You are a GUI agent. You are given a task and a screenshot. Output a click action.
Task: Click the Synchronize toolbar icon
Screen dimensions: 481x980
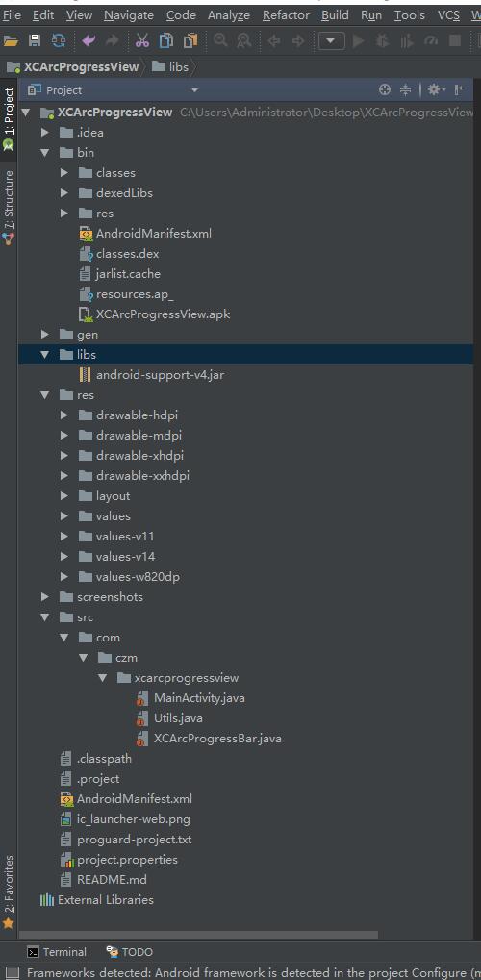coord(59,41)
